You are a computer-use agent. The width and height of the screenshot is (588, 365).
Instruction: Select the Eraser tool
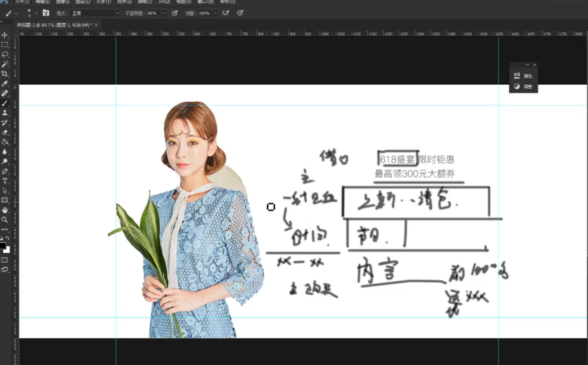pyautogui.click(x=5, y=132)
